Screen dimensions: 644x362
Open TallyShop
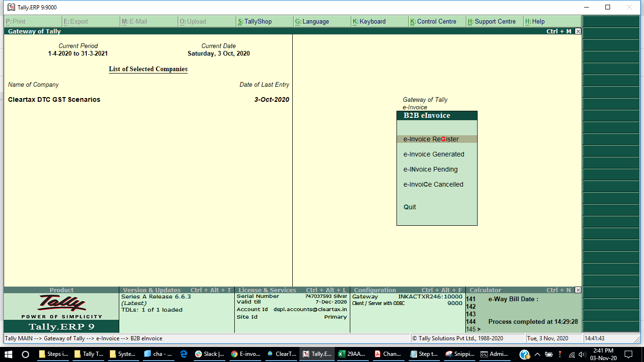[x=264, y=21]
